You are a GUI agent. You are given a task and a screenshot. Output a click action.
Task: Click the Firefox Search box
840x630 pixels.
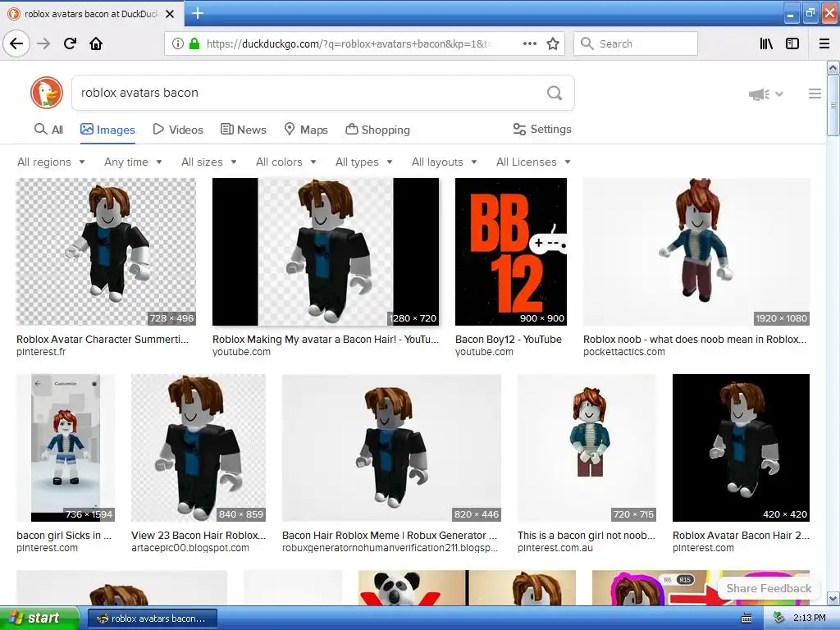[636, 43]
